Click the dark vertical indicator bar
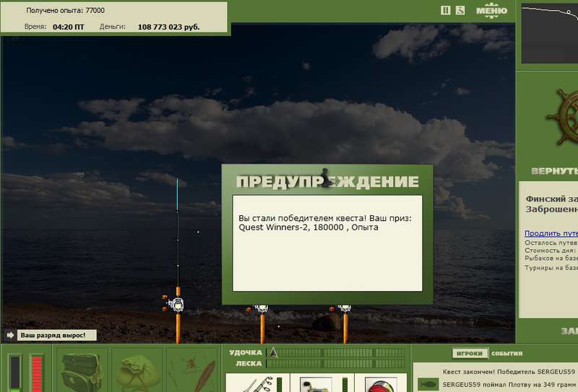This screenshot has width=578, height=392. (x=14, y=373)
